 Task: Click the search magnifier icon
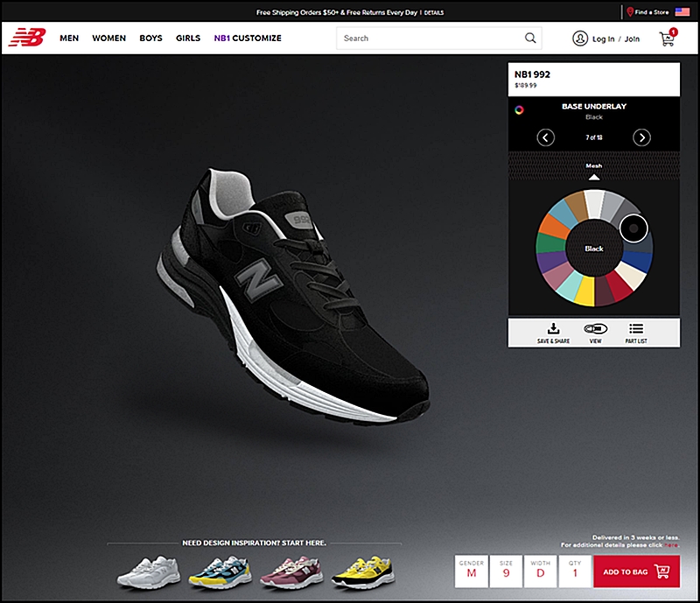coord(530,38)
